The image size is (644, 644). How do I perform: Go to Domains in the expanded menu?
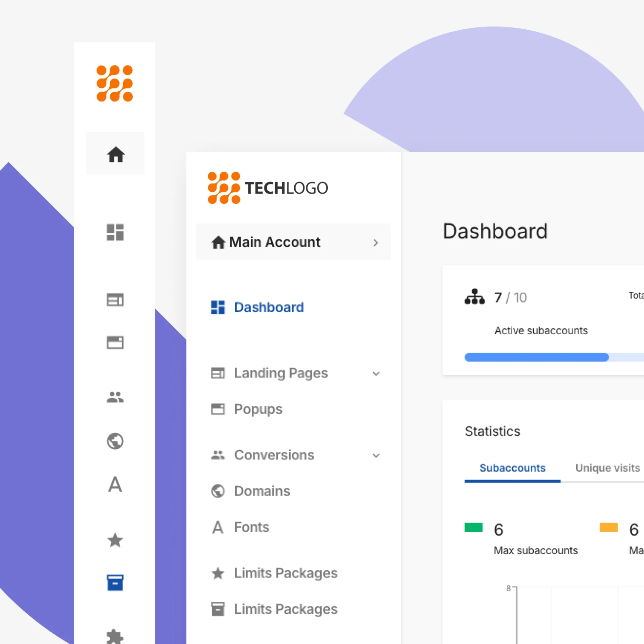262,491
